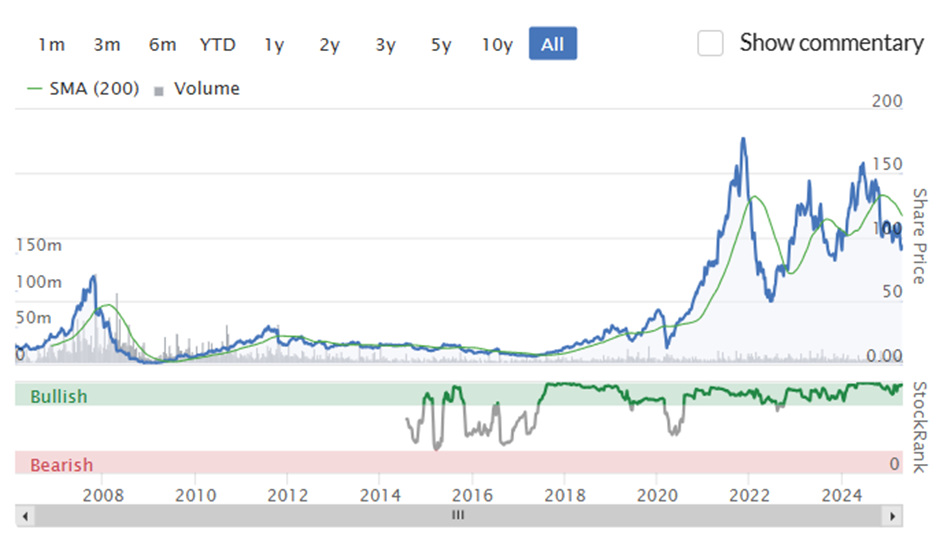Click the 50m volume axis label
This screenshot has height=537, width=940.
tap(34, 318)
